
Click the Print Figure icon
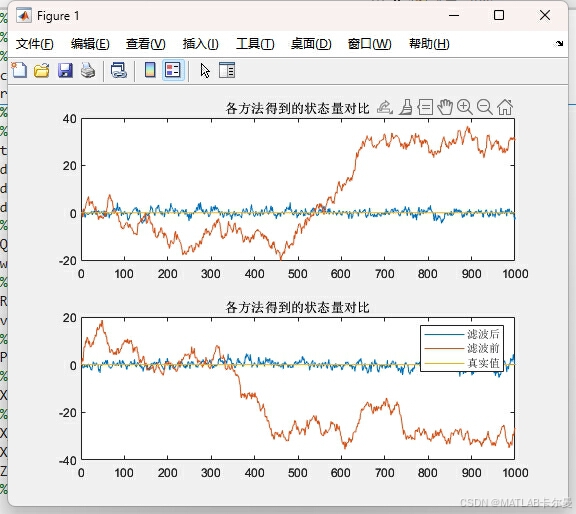pos(88,70)
